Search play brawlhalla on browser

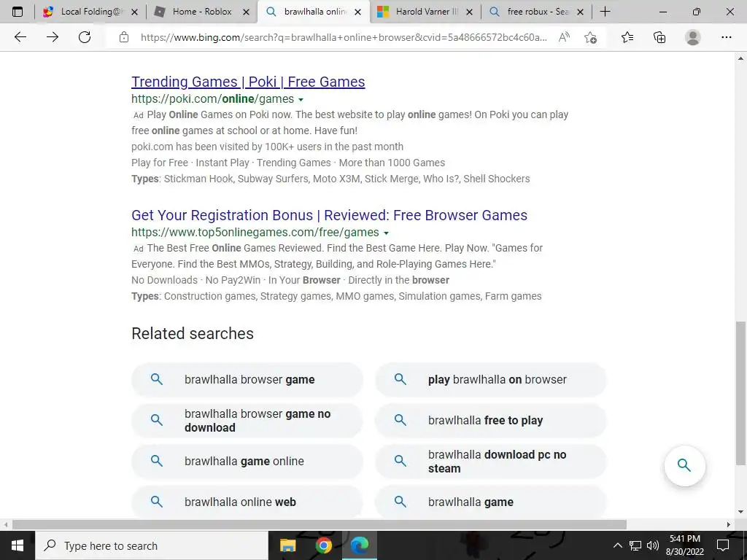tap(491, 379)
